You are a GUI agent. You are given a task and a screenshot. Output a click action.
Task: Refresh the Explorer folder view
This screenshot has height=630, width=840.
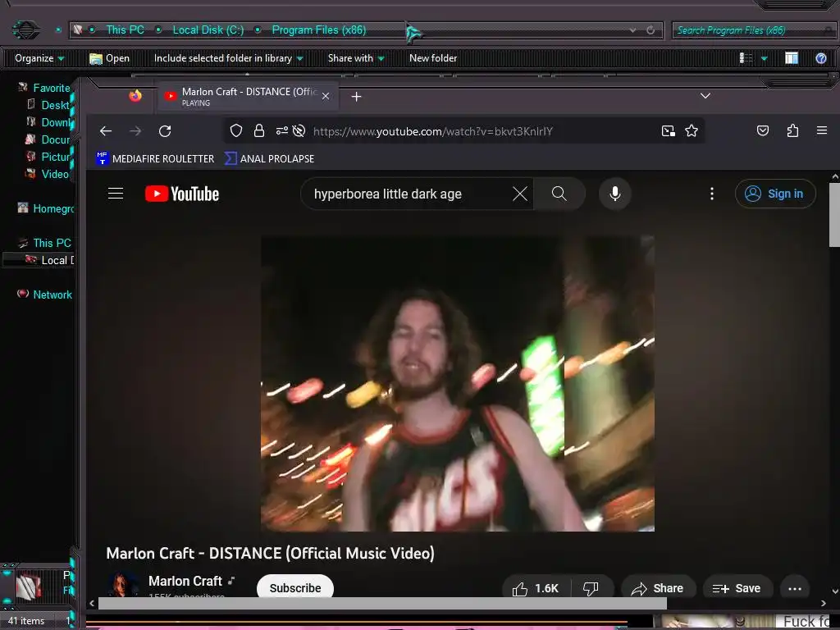pos(651,30)
